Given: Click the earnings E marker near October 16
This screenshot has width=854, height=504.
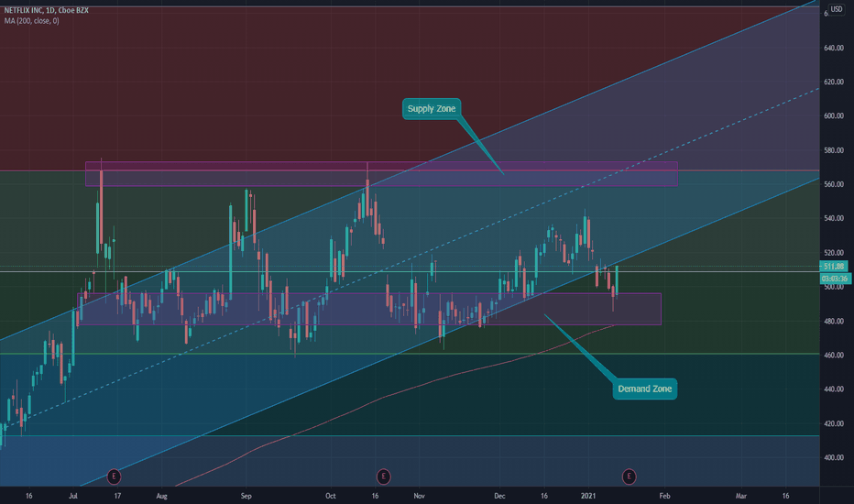Looking at the screenshot, I should click(383, 477).
